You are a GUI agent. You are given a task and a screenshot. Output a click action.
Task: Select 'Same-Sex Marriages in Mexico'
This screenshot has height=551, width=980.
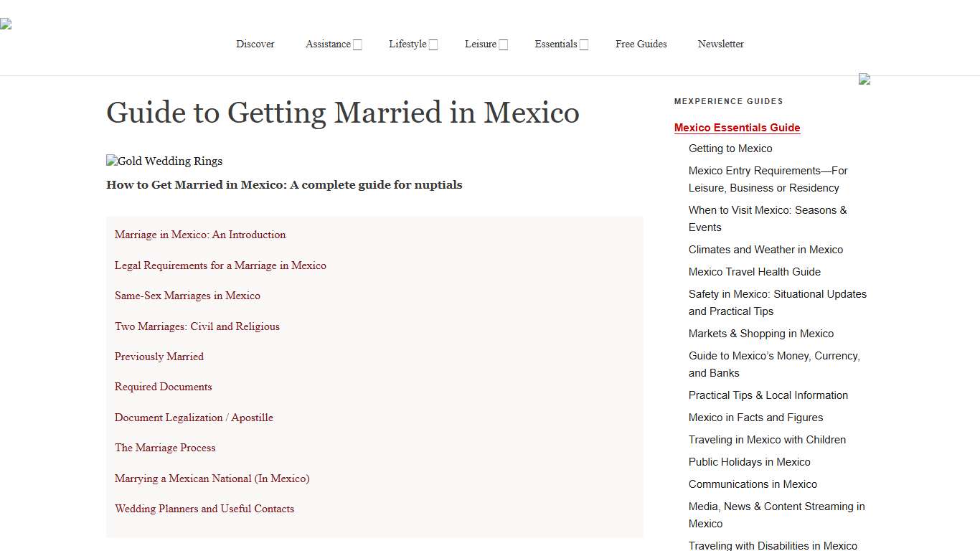[187, 296]
